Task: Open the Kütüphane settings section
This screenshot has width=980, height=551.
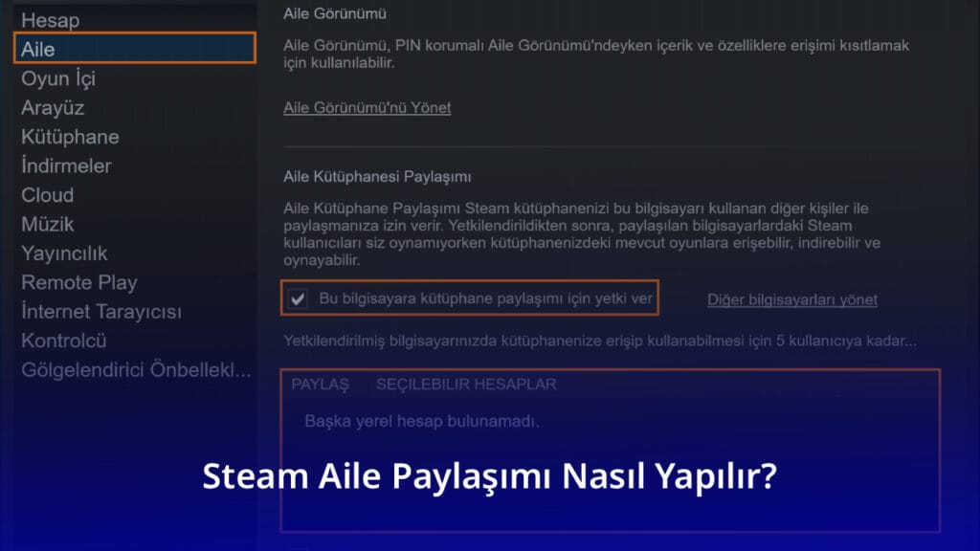Action: click(x=70, y=137)
